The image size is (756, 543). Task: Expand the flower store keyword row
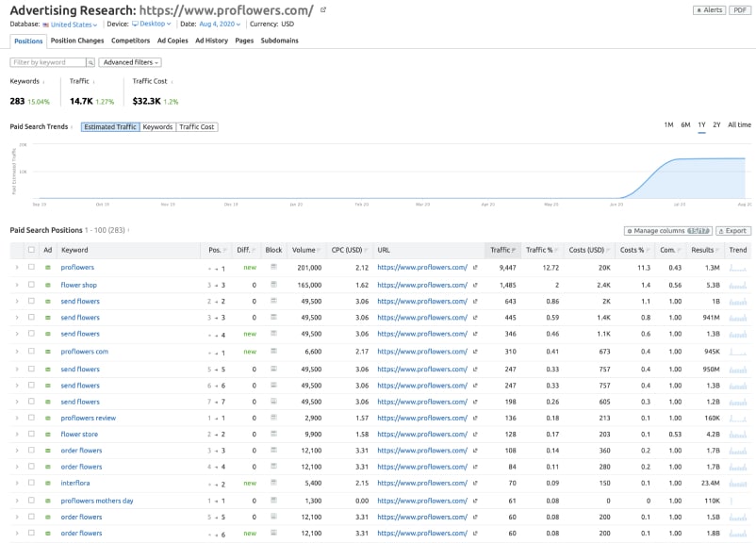pyautogui.click(x=17, y=435)
